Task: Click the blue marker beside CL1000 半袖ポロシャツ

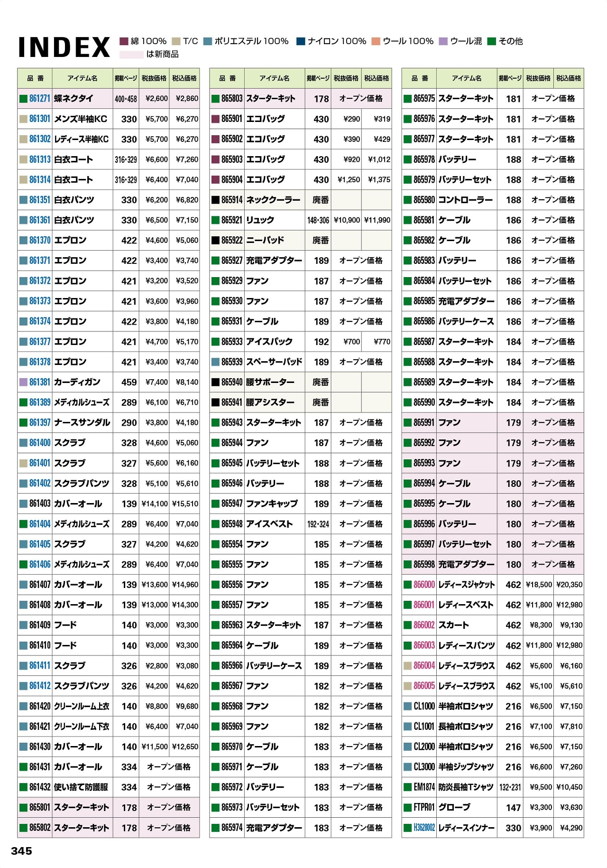Action: point(408,706)
